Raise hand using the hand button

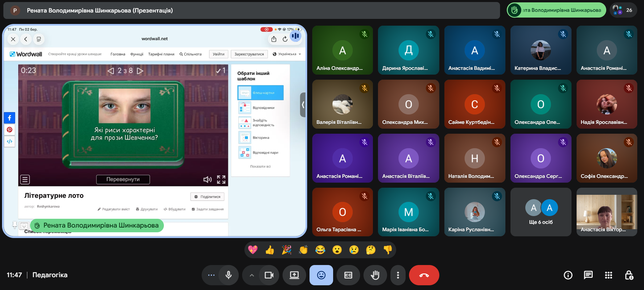coord(375,275)
